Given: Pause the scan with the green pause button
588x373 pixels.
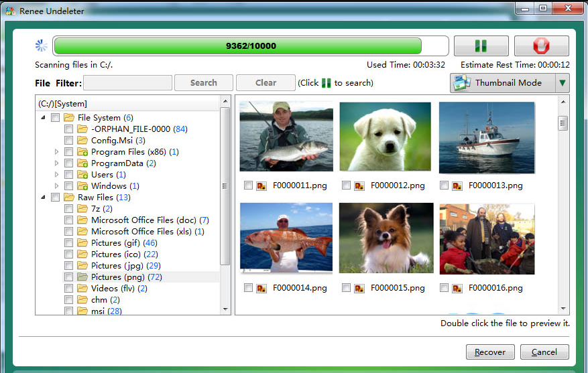Looking at the screenshot, I should click(481, 46).
